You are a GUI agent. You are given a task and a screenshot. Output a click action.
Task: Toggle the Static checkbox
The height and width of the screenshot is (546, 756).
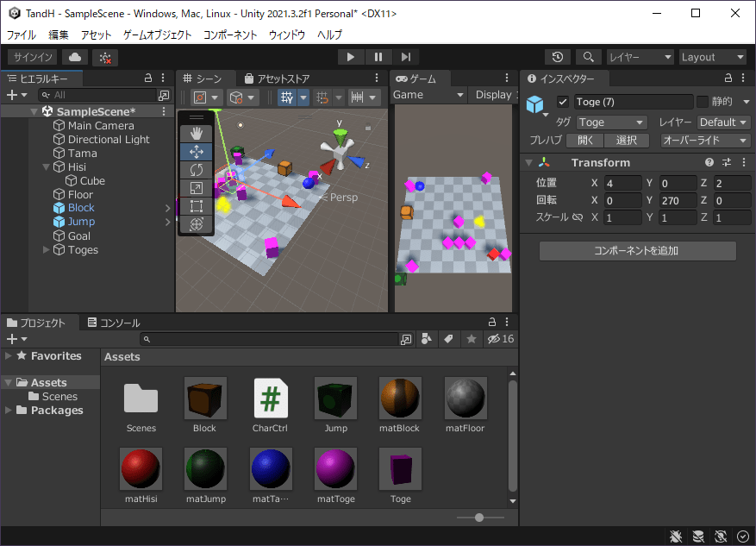tap(703, 101)
